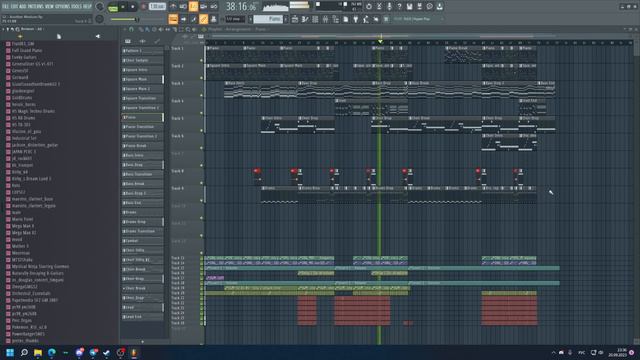
Task: Select Drums Drop pattern in picker
Action: pyautogui.click(x=142, y=222)
